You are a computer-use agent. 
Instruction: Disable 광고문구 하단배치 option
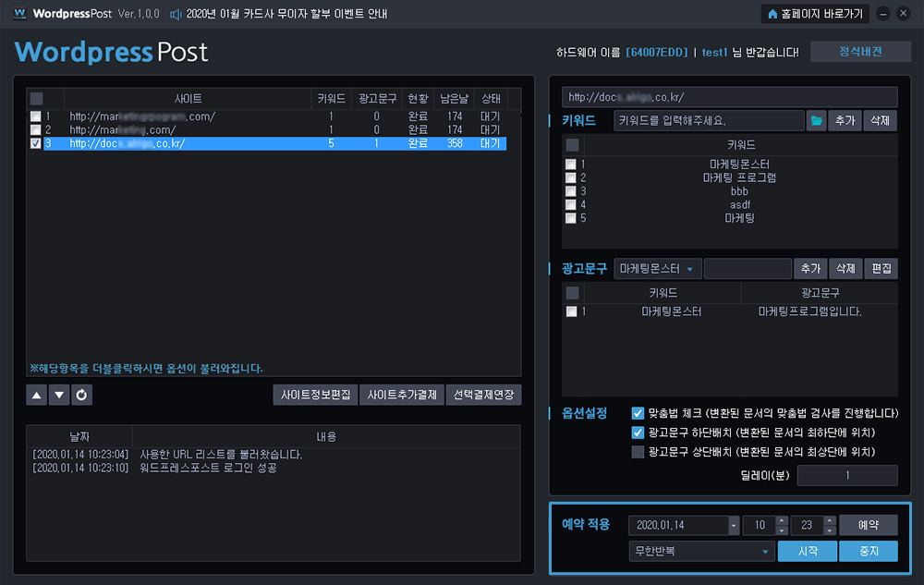(x=638, y=433)
